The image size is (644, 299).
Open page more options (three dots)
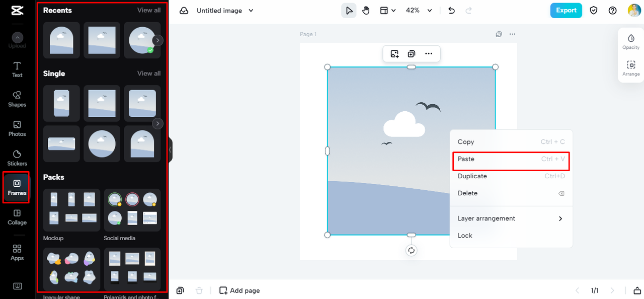point(512,34)
